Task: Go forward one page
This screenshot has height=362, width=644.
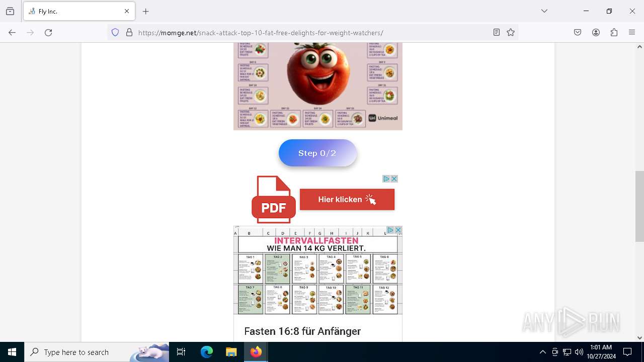Action: [x=30, y=33]
